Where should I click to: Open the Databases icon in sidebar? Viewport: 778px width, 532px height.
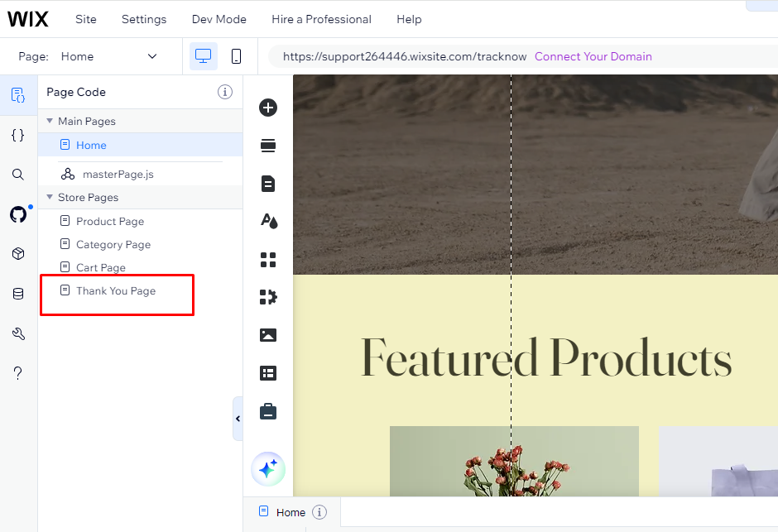[x=18, y=294]
